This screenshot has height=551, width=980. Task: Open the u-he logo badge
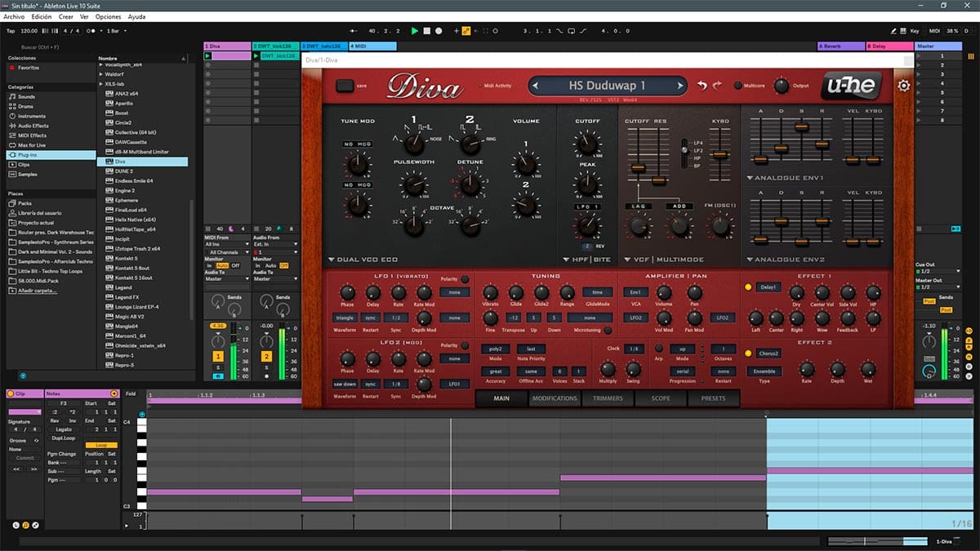(853, 86)
